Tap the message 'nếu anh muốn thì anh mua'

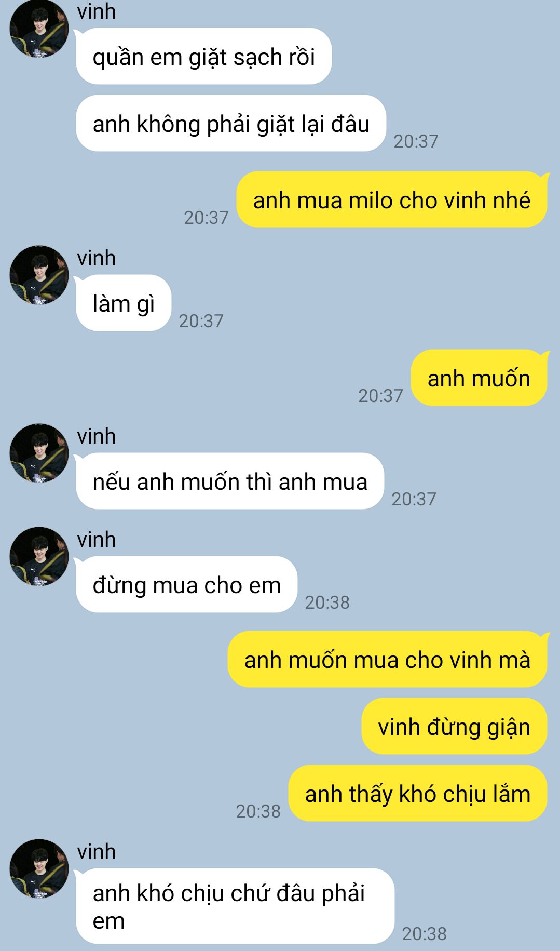pyautogui.click(x=230, y=481)
